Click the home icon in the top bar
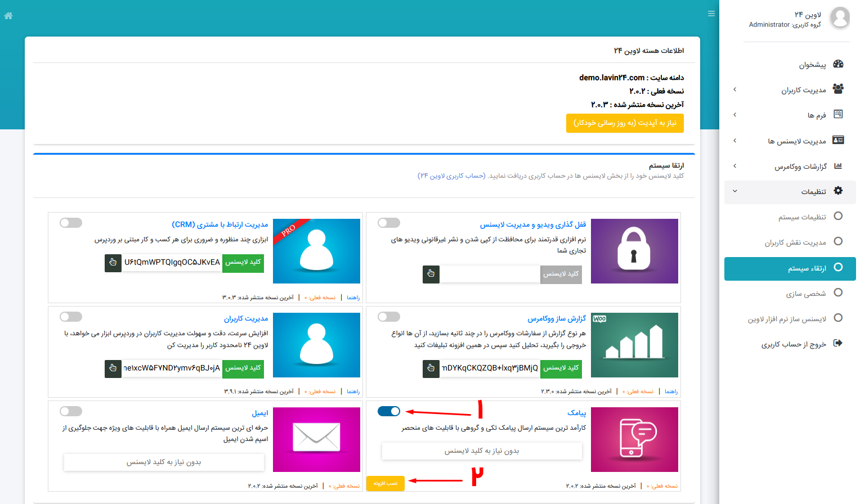The width and height of the screenshot is (860, 504). [8, 15]
